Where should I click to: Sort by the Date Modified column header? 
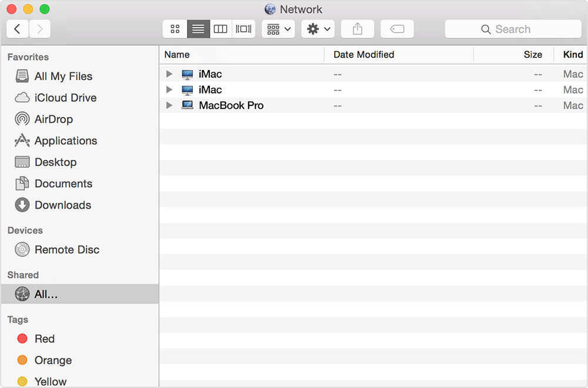(399, 55)
